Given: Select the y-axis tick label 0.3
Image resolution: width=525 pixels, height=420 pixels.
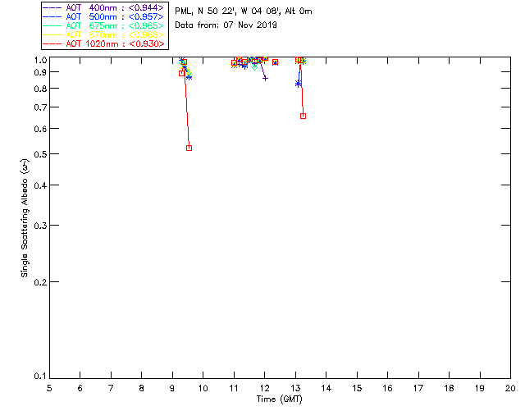Looking at the screenshot, I should pos(40,226).
